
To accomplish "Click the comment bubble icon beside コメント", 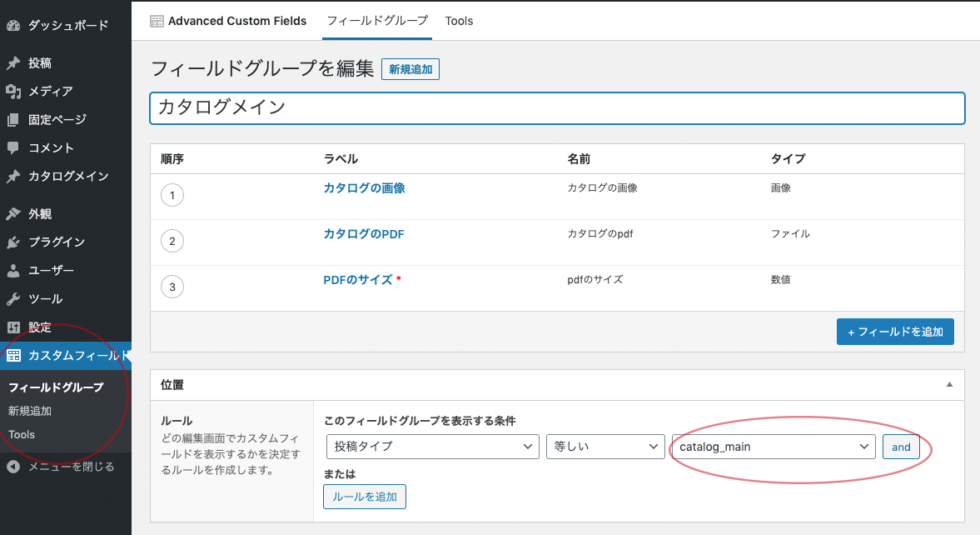I will pos(13,148).
